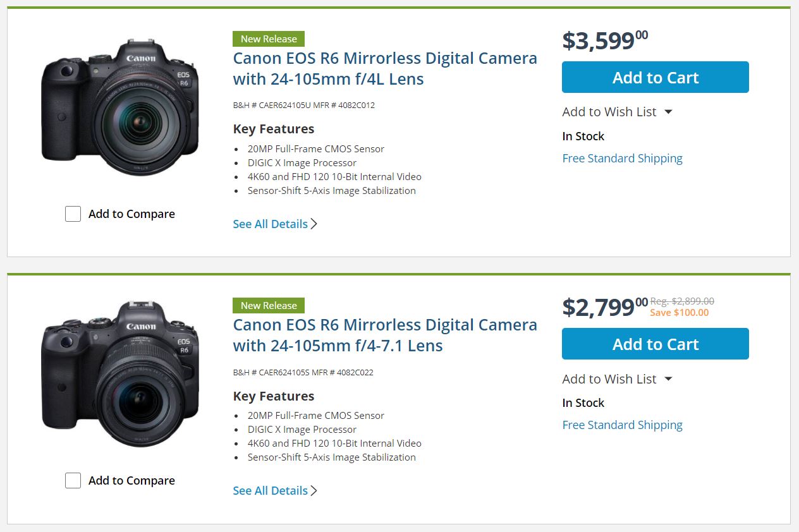Click the R6 f/4L lens product photo
799x532 pixels.
(120, 108)
